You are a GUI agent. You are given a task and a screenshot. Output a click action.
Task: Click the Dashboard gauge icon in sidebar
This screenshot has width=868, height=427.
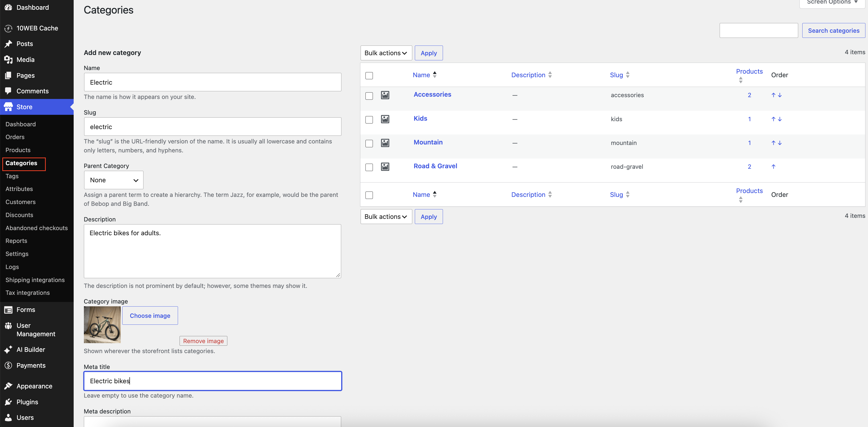(x=8, y=7)
